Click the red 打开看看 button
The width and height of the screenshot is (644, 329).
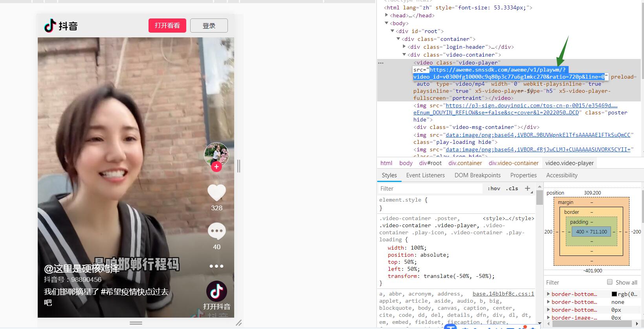point(167,26)
